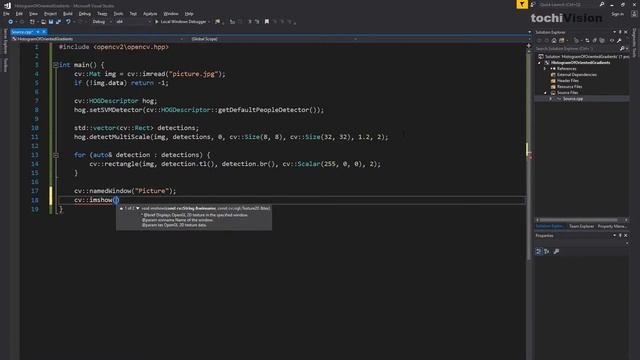Click the Search Solution Explorer field
640x360 pixels.
coord(578,49)
